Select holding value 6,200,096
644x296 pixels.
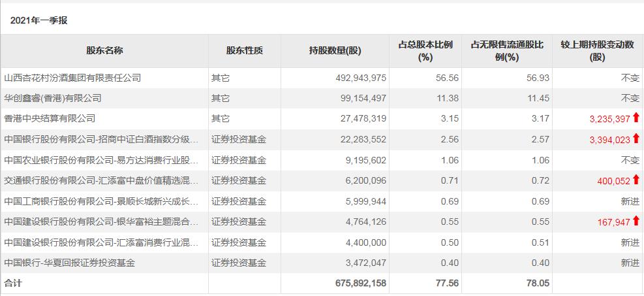366,180
